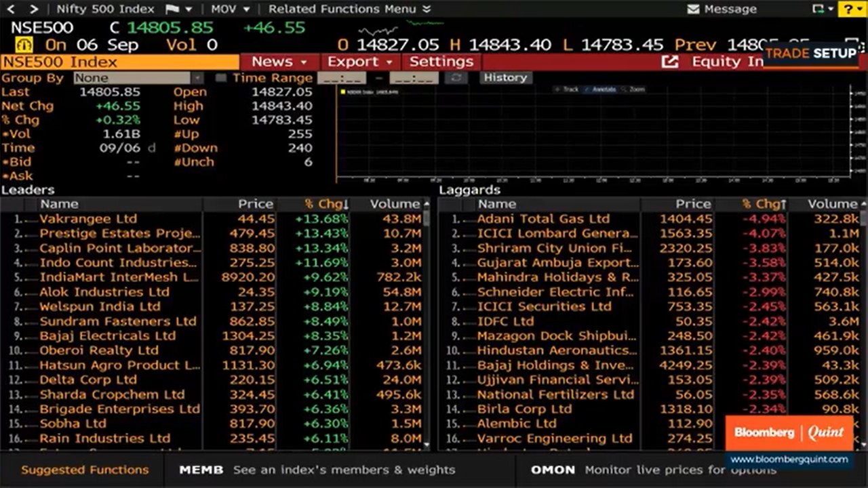The height and width of the screenshot is (488, 868).
Task: Click the History button
Action: pyautogui.click(x=505, y=77)
